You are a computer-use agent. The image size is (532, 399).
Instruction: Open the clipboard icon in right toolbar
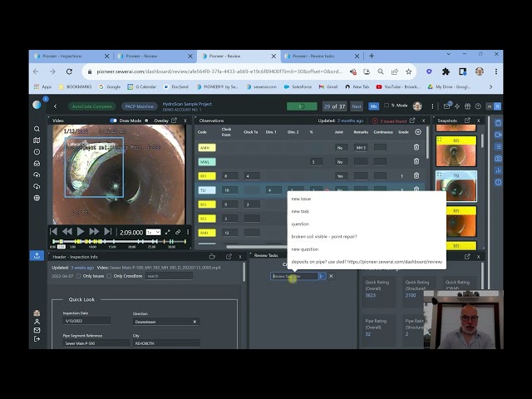(x=498, y=123)
